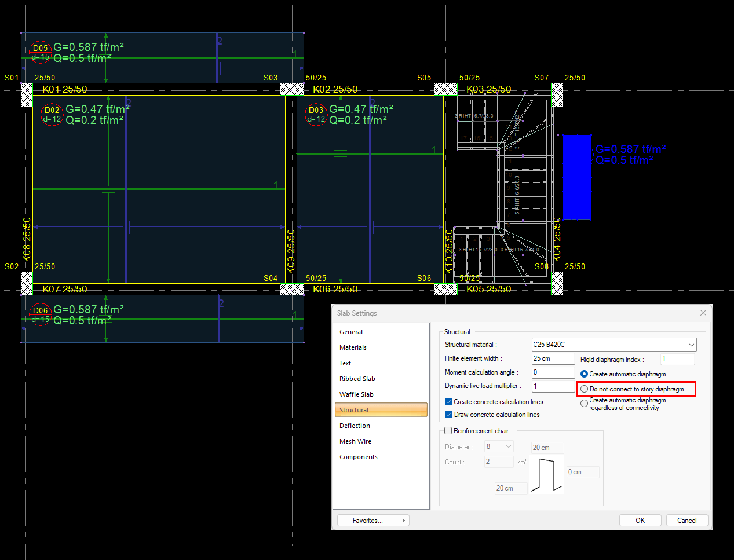This screenshot has width=734, height=560.
Task: Select automatic diaphragm regardless of connectivity option
Action: pos(584,404)
